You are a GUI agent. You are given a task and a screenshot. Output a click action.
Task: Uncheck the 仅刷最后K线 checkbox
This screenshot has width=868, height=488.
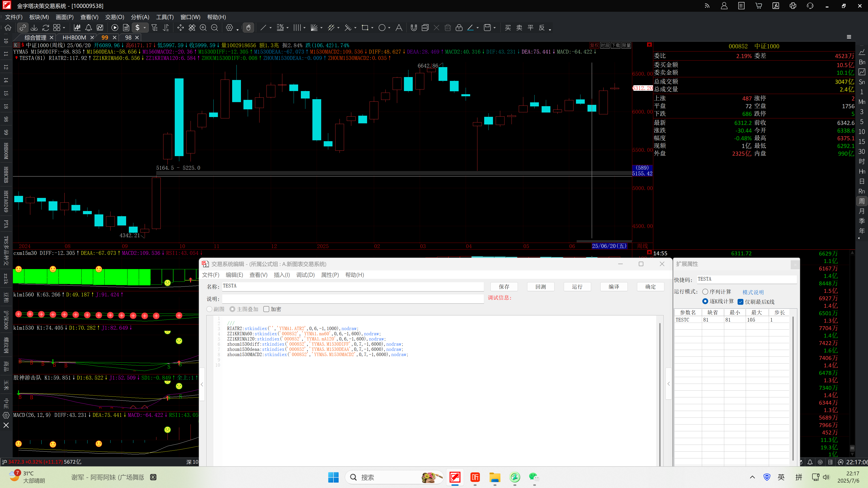tap(740, 302)
